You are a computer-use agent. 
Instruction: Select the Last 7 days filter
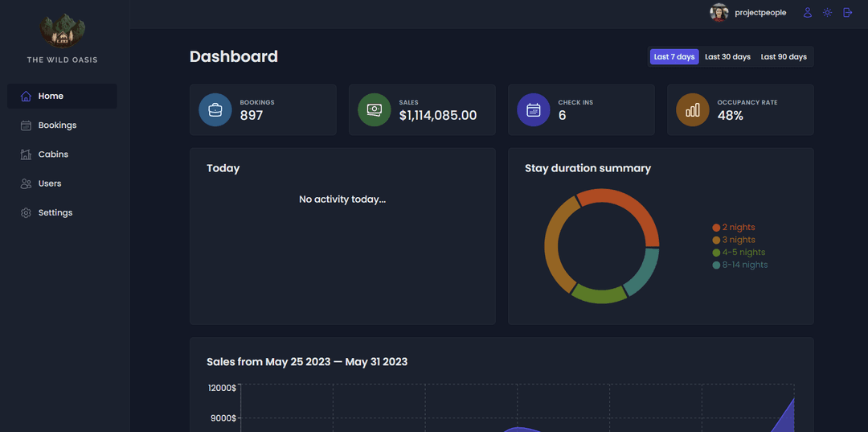point(674,57)
